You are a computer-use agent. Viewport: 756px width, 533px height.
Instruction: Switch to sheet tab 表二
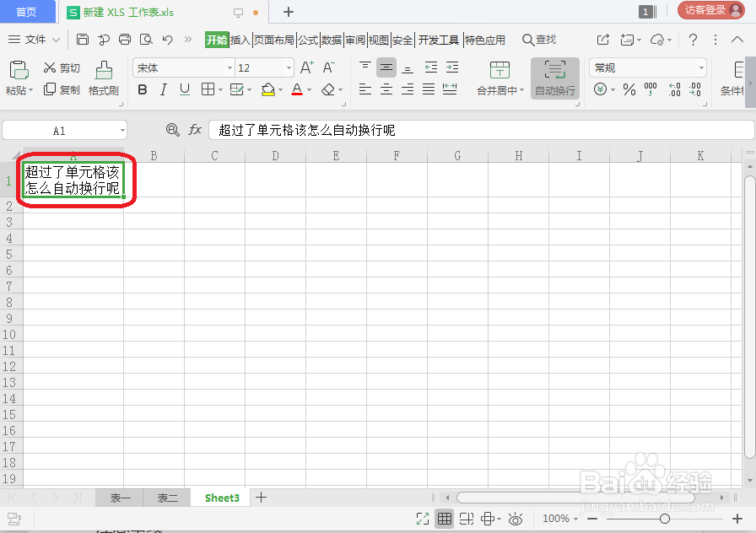[167, 498]
